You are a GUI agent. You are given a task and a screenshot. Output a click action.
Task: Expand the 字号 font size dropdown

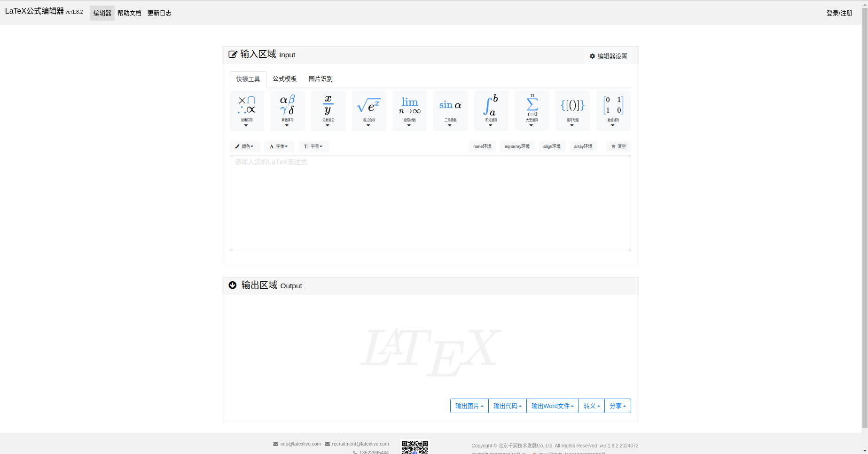coord(313,146)
